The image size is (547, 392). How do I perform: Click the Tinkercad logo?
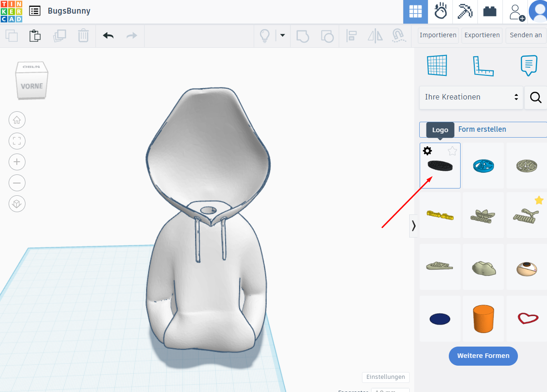pyautogui.click(x=11, y=11)
